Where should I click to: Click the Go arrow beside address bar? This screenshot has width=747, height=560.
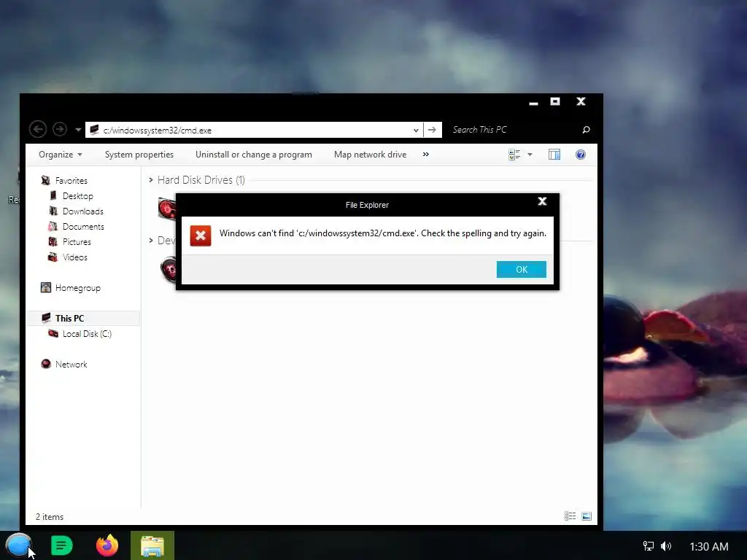click(x=432, y=130)
